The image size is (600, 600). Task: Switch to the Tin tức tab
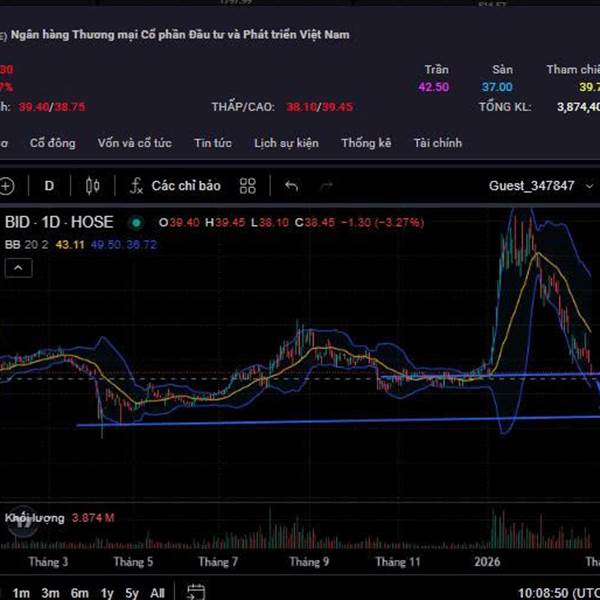coord(213,143)
